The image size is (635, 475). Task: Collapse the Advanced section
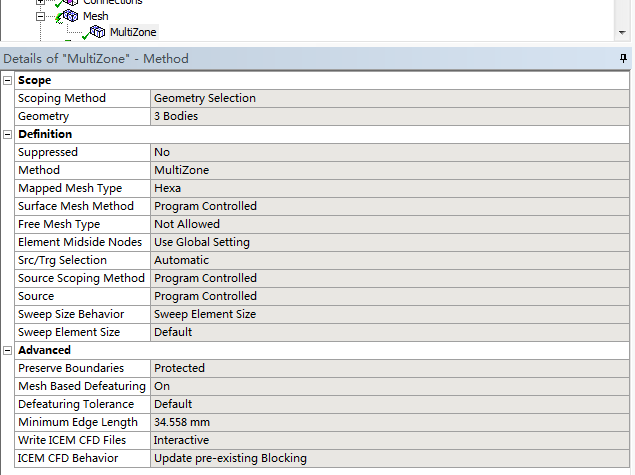coord(9,350)
